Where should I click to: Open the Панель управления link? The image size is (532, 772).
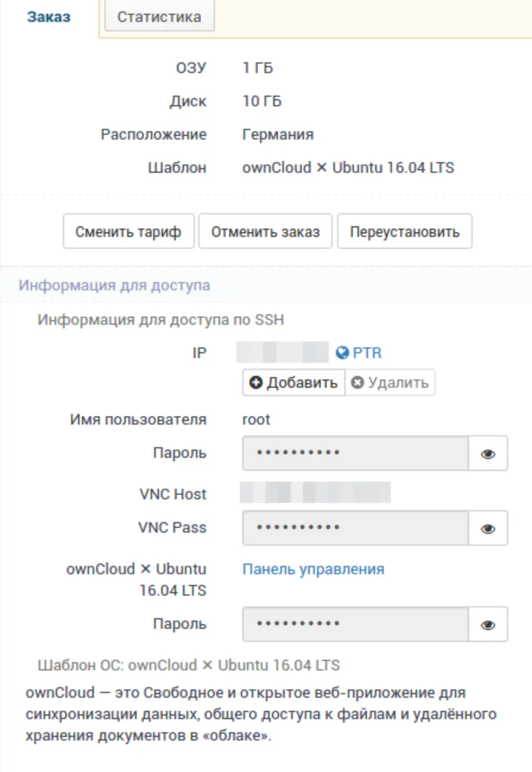click(x=313, y=569)
